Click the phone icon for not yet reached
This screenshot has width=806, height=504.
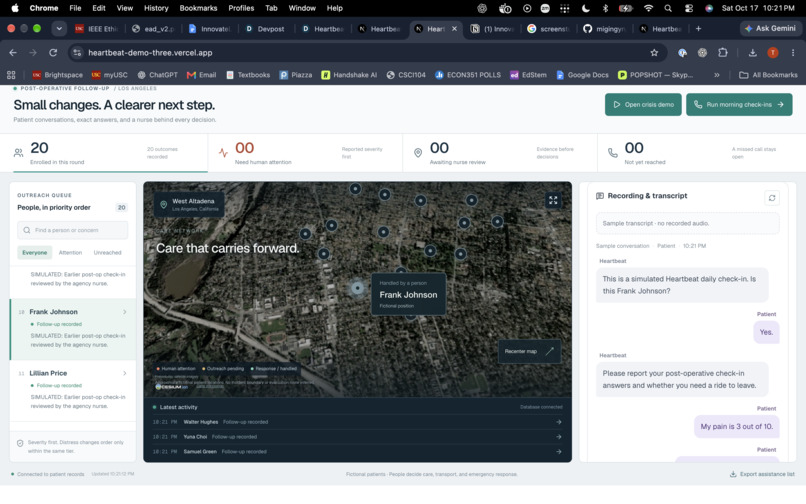point(613,153)
